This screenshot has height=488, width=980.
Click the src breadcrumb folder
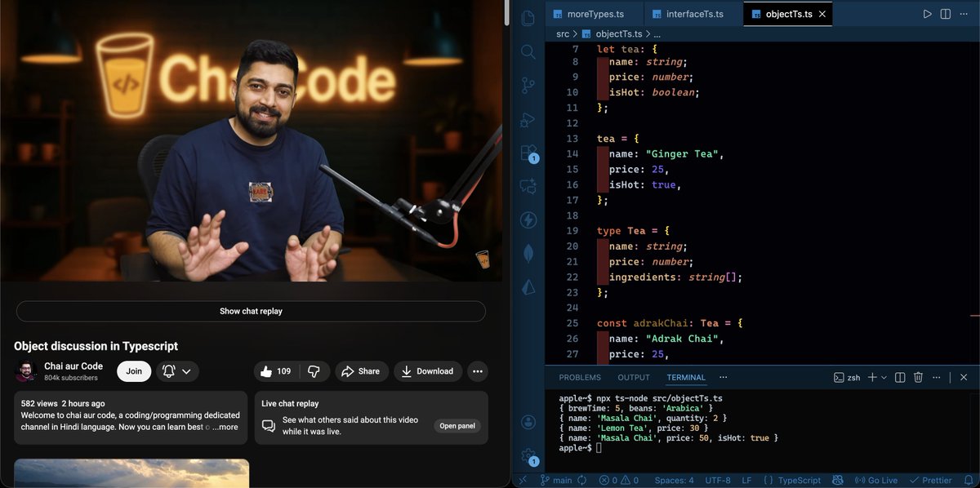(x=563, y=34)
